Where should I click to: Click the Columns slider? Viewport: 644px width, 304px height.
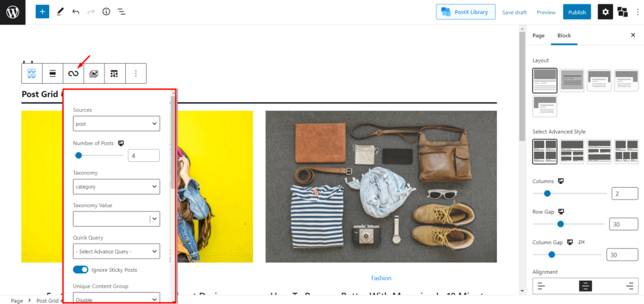(569, 193)
